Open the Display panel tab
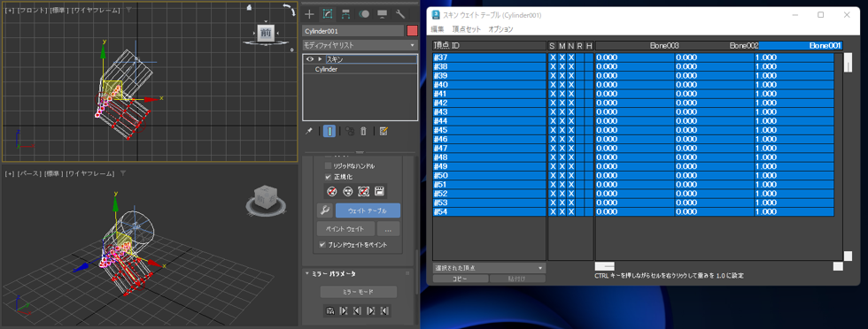 [x=382, y=14]
